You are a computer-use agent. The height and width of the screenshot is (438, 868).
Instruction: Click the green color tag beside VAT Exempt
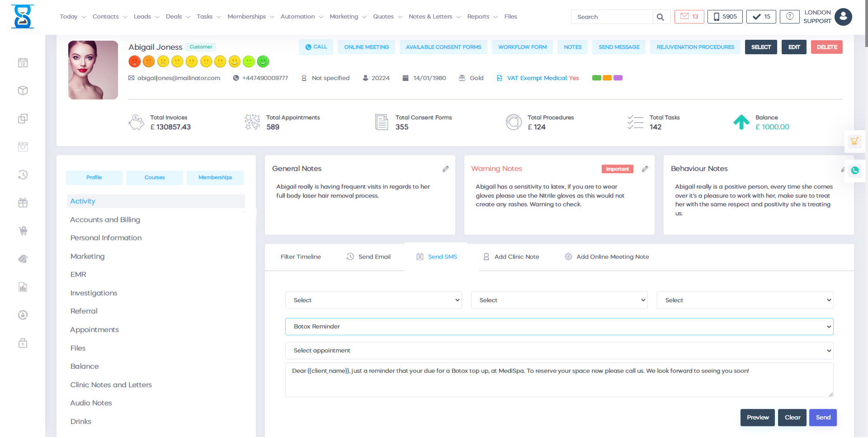596,78
